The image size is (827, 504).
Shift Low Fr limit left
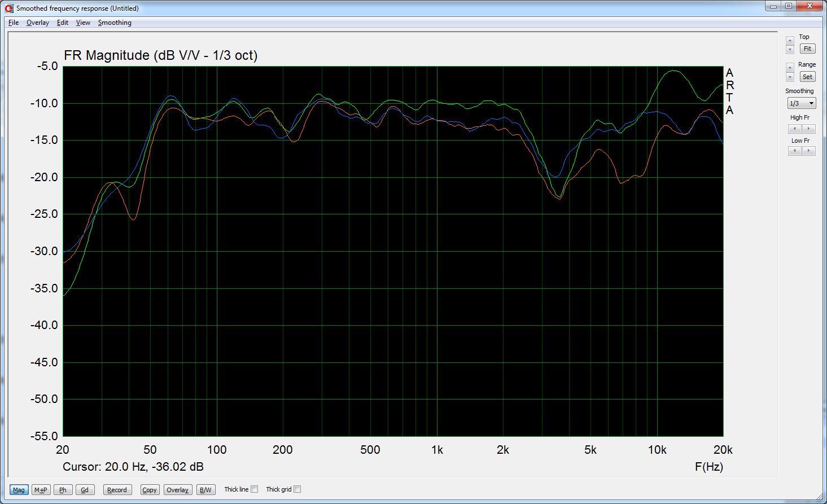point(795,151)
